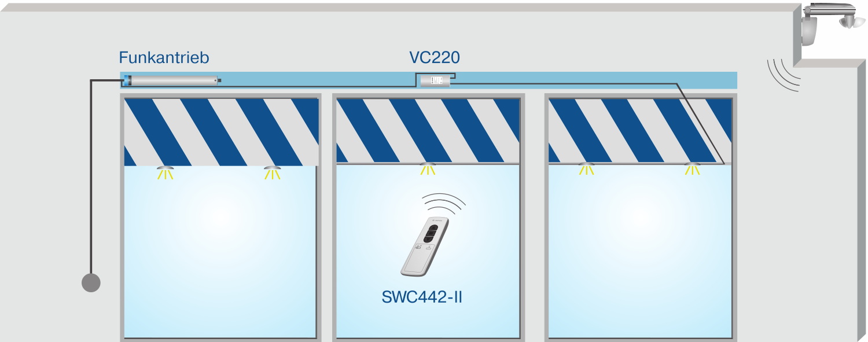Click the light blue shaft bar above the windows
Image resolution: width=868 pixels, height=342 pixels.
(428, 80)
